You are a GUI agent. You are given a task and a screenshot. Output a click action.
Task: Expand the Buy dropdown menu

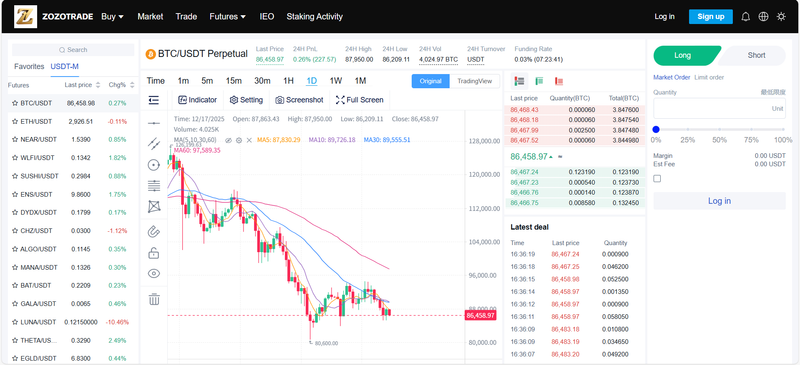[112, 16]
